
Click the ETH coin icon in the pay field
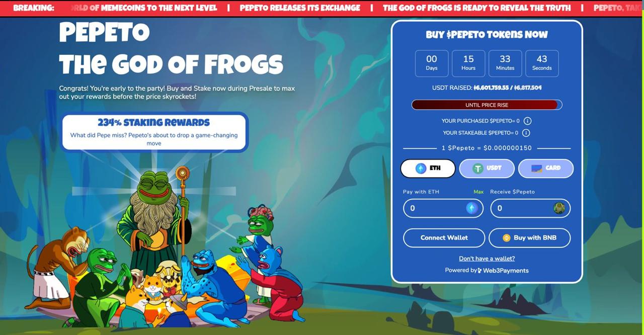(x=471, y=208)
